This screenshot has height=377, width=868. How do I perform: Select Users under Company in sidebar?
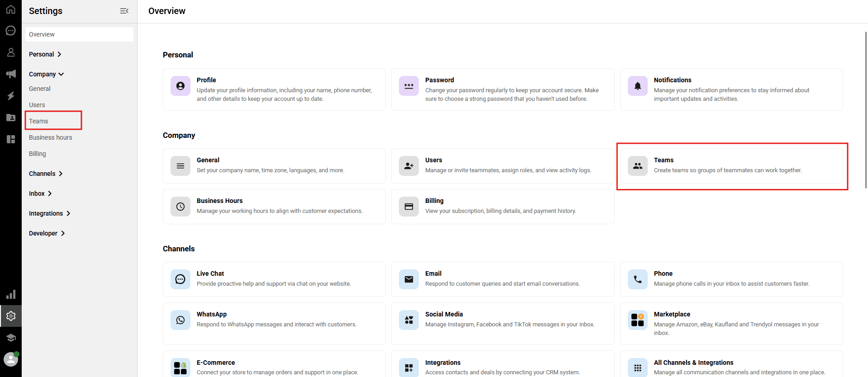(x=37, y=105)
